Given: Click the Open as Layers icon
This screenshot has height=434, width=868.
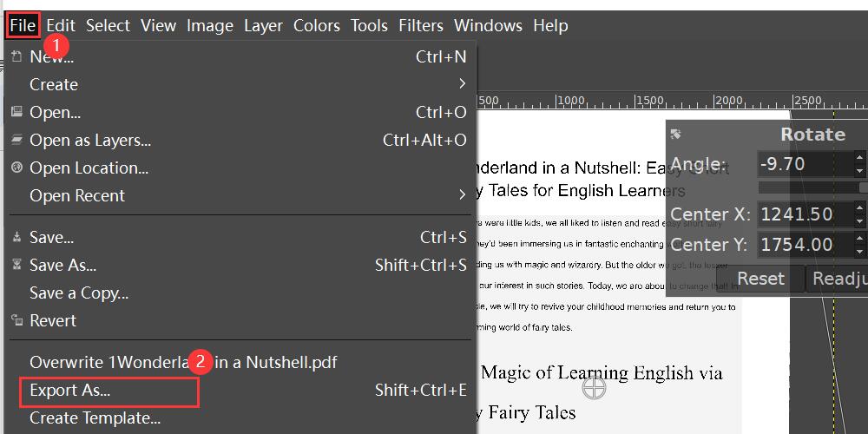Looking at the screenshot, I should pos(17,140).
